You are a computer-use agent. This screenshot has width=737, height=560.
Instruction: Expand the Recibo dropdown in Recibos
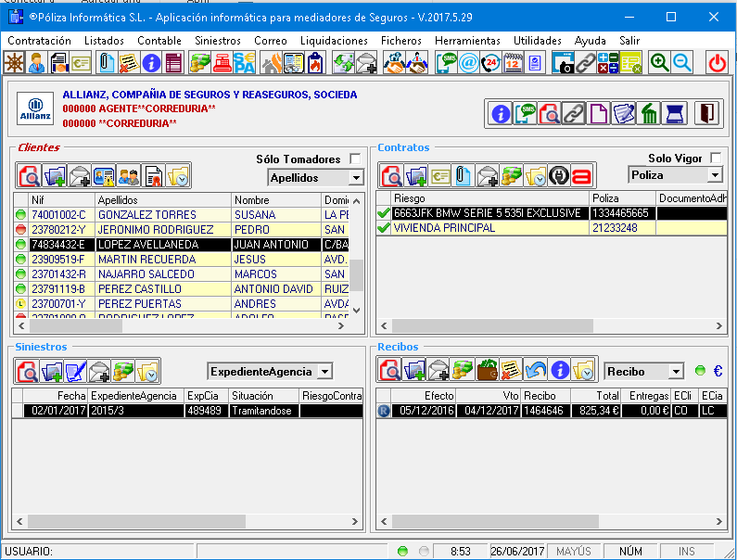676,372
